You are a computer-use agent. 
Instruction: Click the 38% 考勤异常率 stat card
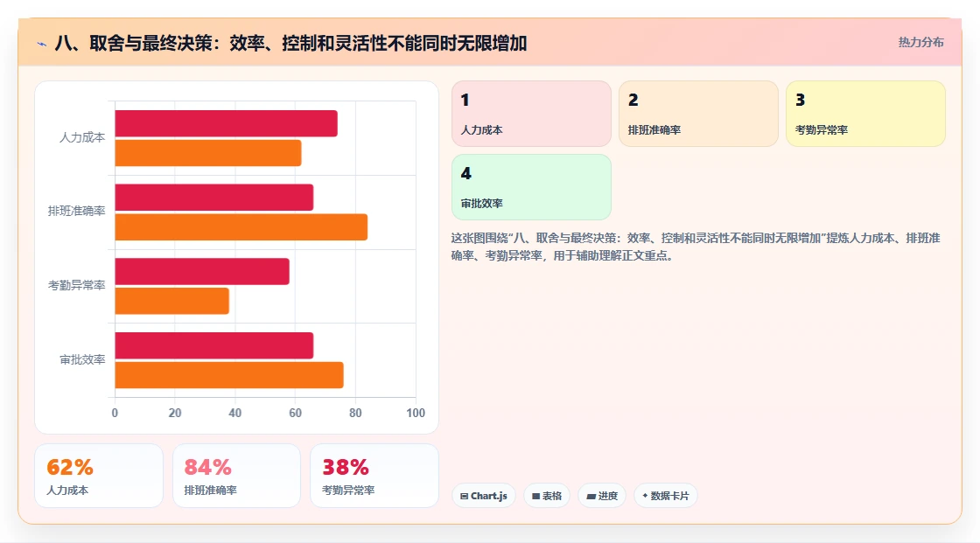click(374, 476)
